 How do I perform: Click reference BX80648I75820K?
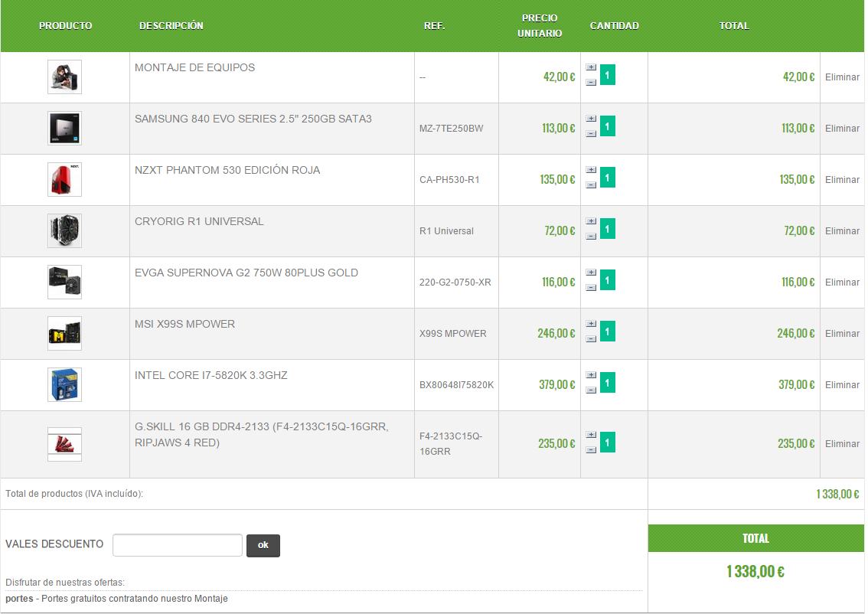tap(456, 385)
